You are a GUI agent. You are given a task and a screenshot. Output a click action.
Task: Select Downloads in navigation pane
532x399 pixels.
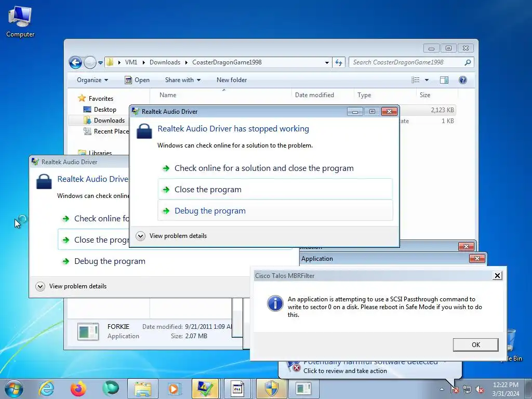pyautogui.click(x=109, y=121)
